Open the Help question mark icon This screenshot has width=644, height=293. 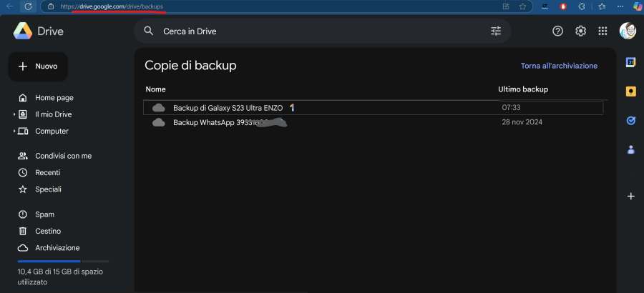pyautogui.click(x=558, y=31)
